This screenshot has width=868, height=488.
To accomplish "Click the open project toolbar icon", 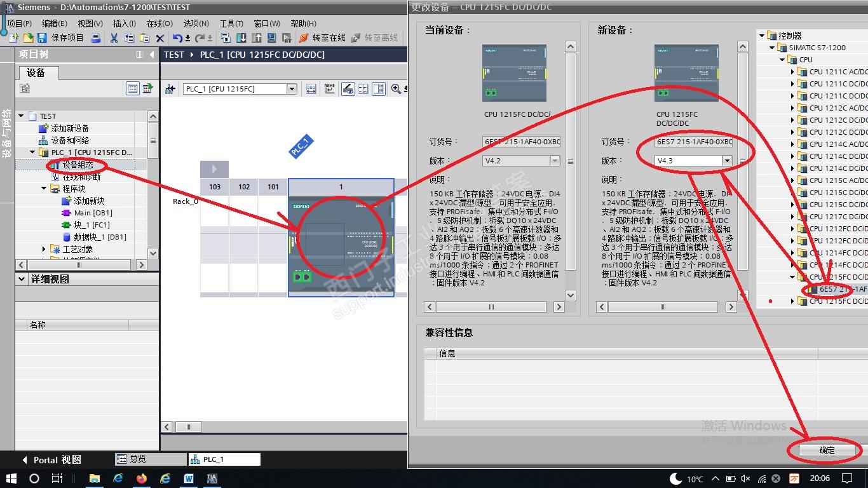I will [28, 38].
